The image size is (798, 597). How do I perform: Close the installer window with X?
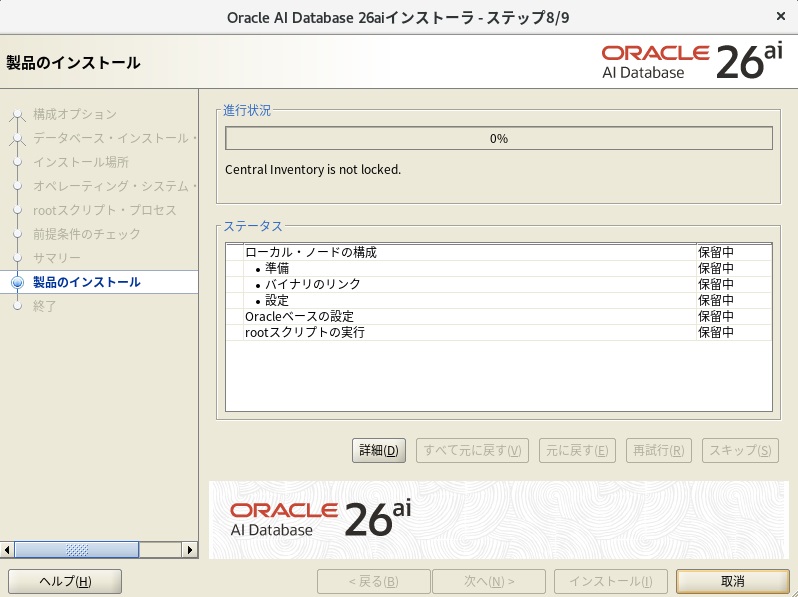pyautogui.click(x=781, y=17)
